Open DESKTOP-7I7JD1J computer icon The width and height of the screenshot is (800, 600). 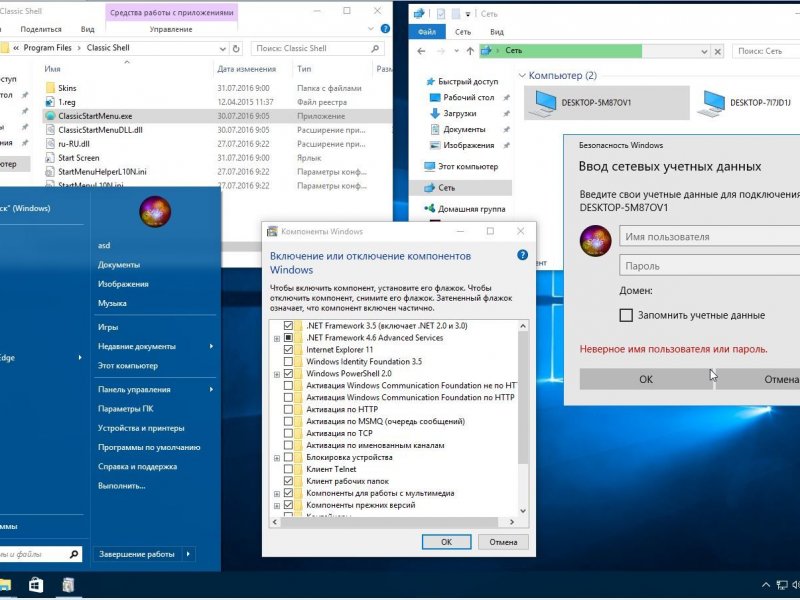click(x=711, y=103)
